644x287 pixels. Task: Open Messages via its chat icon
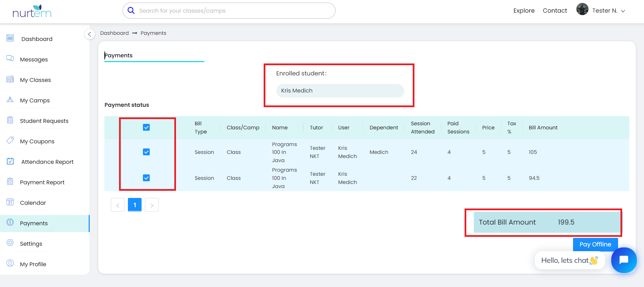[10, 58]
